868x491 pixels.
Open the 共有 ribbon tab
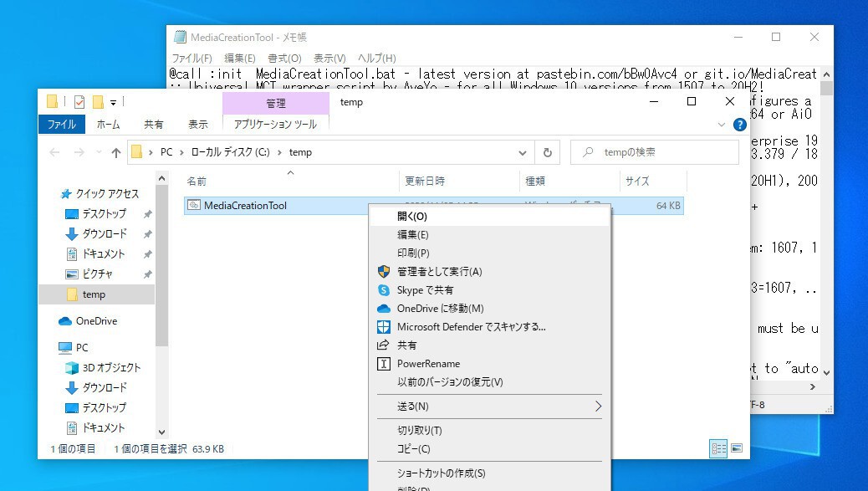[153, 124]
